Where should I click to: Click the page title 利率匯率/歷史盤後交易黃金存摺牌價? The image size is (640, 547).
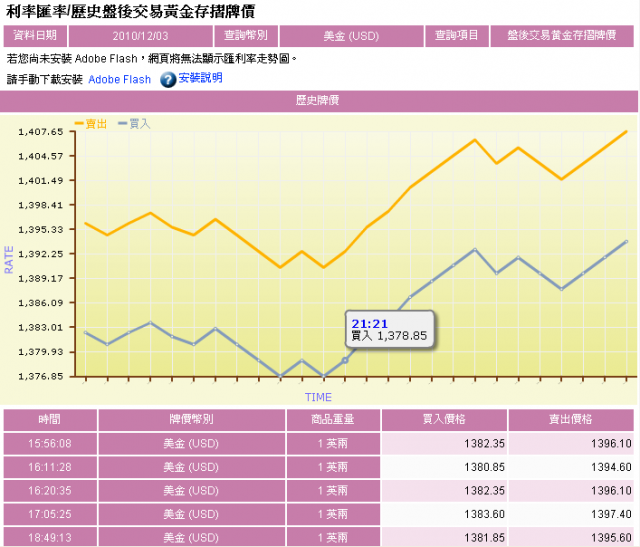131,11
